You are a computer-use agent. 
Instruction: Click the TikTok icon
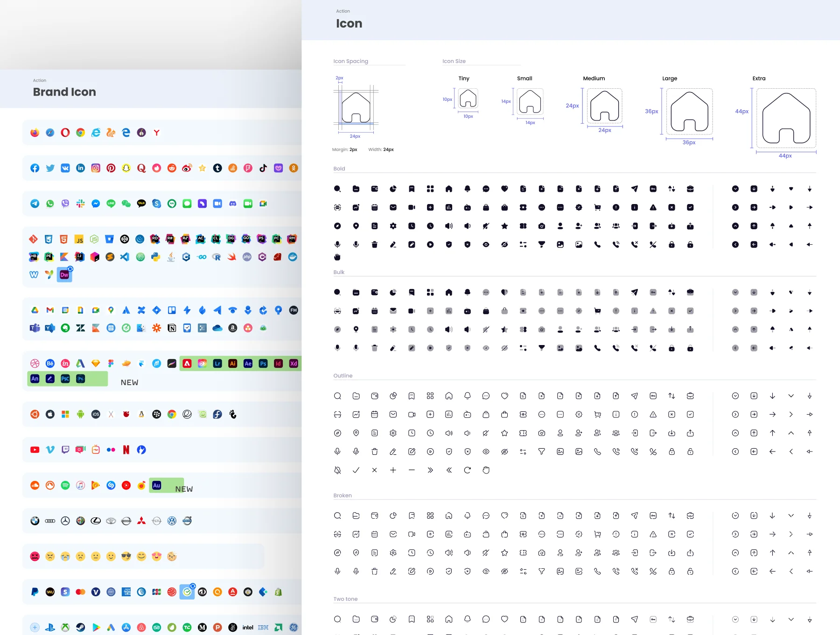pos(263,168)
